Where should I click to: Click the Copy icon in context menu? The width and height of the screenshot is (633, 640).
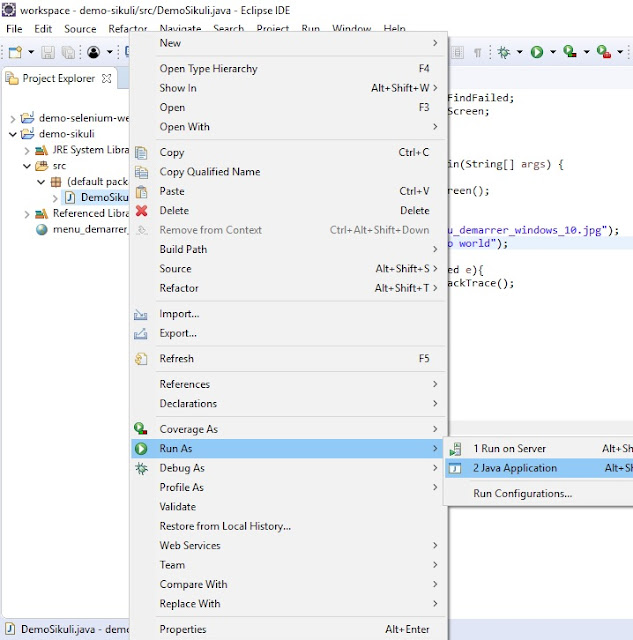point(141,153)
